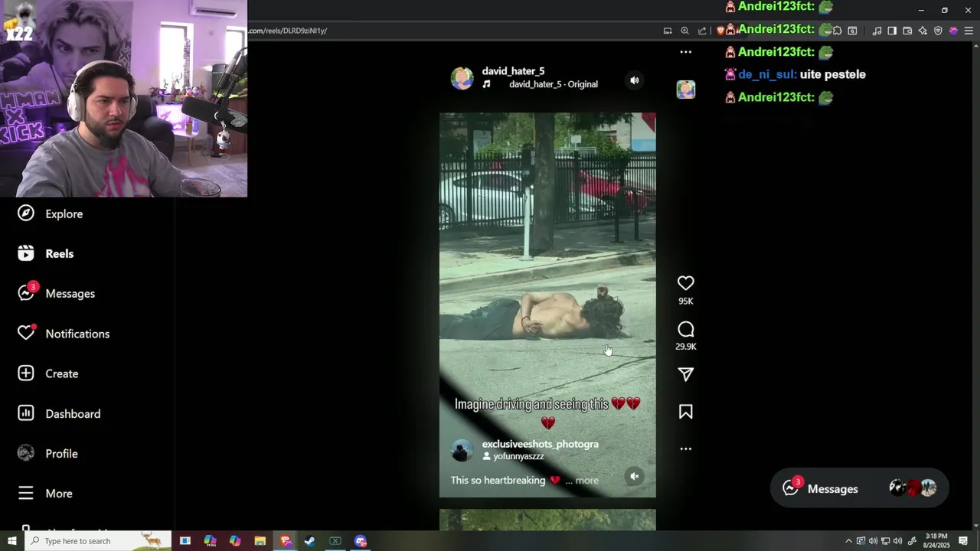Open the Brave Wallet icon
This screenshot has width=980, height=551.
pyautogui.click(x=907, y=31)
